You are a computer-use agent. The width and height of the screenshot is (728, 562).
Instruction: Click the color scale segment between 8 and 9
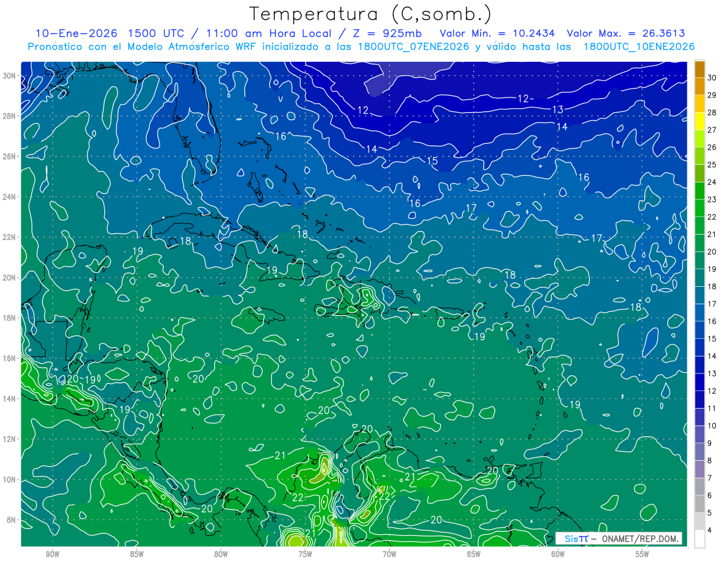point(699,452)
